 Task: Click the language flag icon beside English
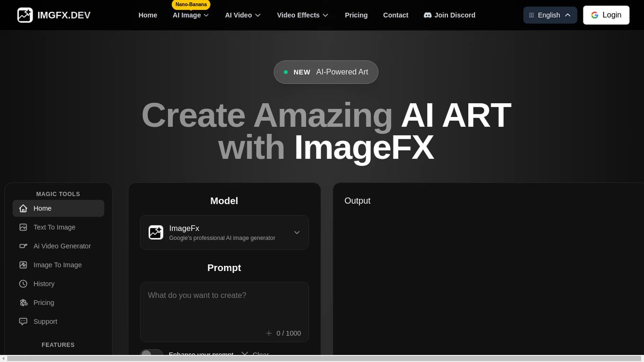[532, 15]
